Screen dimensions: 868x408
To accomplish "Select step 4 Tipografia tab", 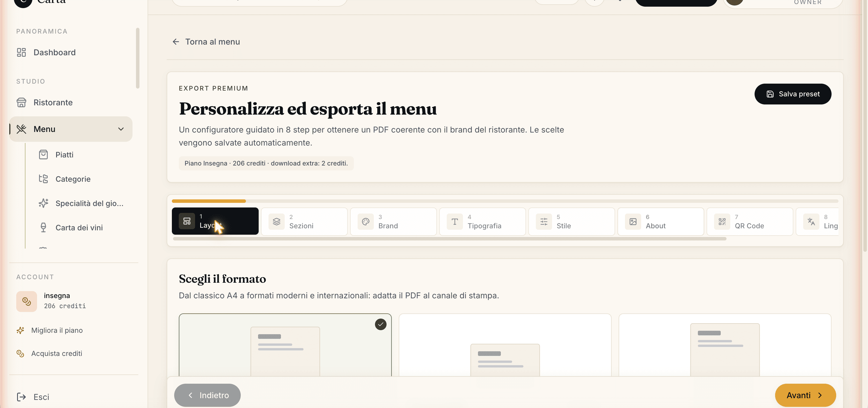I will point(482,221).
